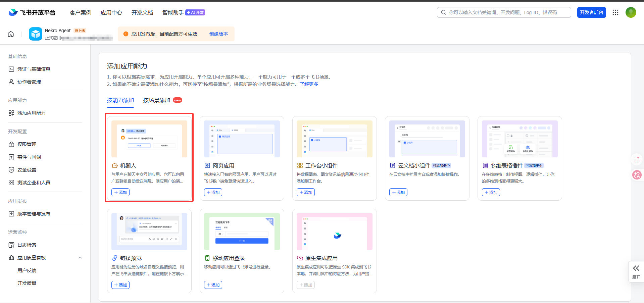
Task: Collapse the 应用质量看板 sidebar section
Action: [80, 258]
